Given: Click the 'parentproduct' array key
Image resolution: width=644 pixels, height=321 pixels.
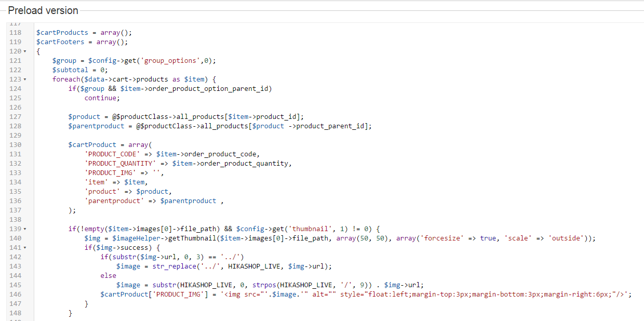Looking at the screenshot, I should click(x=114, y=200).
